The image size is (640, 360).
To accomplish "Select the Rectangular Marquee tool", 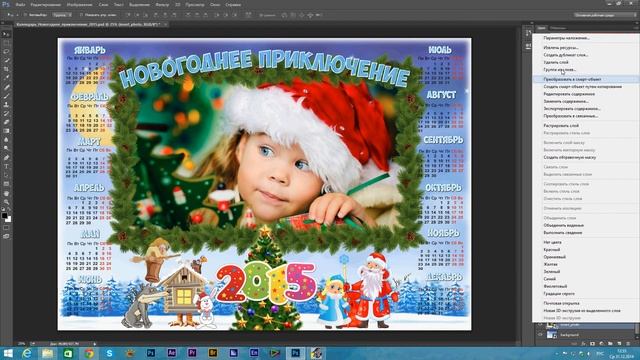I will tap(6, 43).
